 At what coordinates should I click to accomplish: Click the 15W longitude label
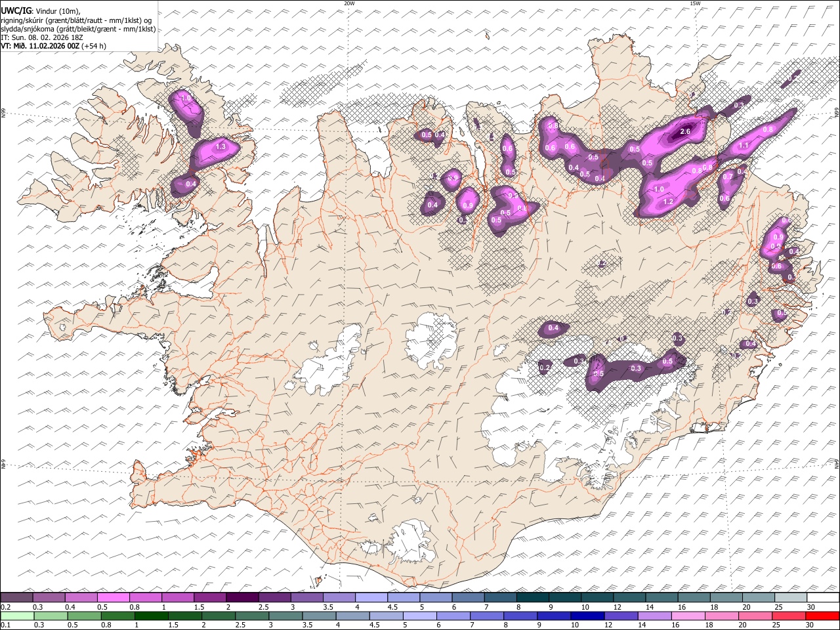695,3
